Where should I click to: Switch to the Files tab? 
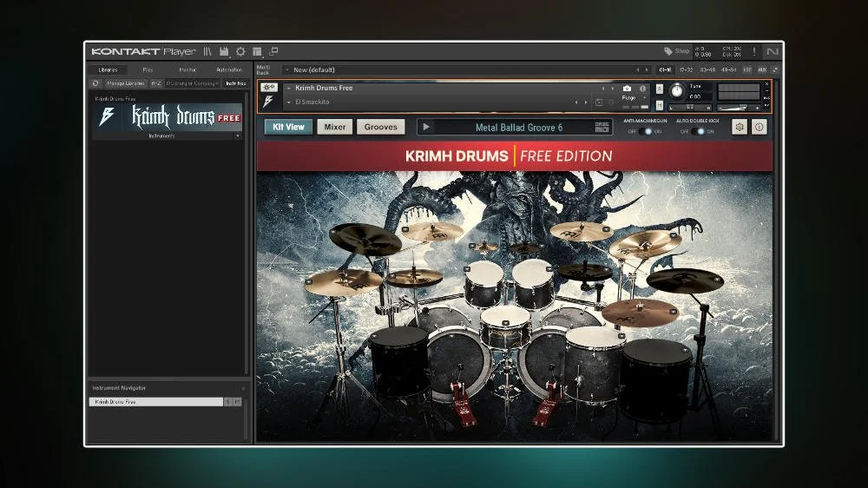tap(148, 69)
